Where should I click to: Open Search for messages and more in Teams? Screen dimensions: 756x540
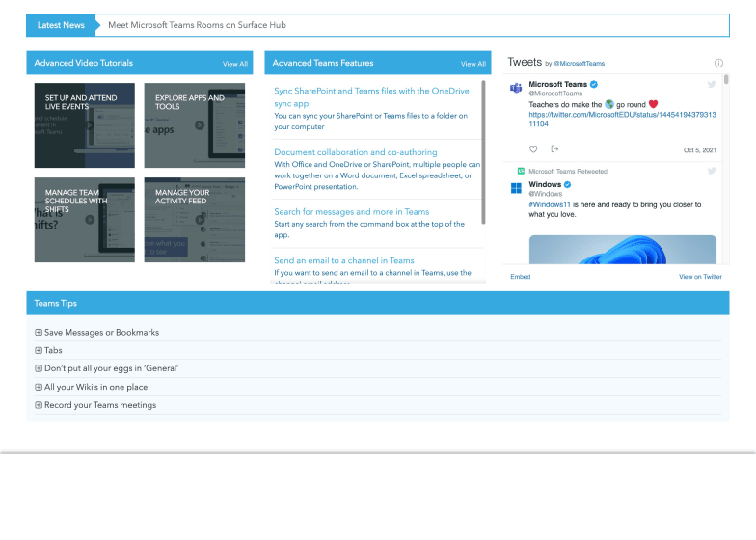click(351, 212)
